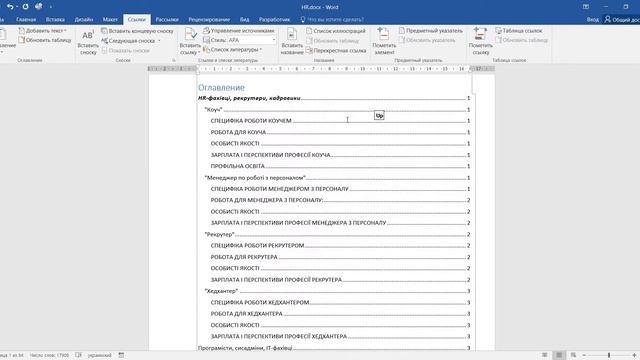Click the horizontal ruler
This screenshot has width=640, height=360.
pyautogui.click(x=321, y=69)
